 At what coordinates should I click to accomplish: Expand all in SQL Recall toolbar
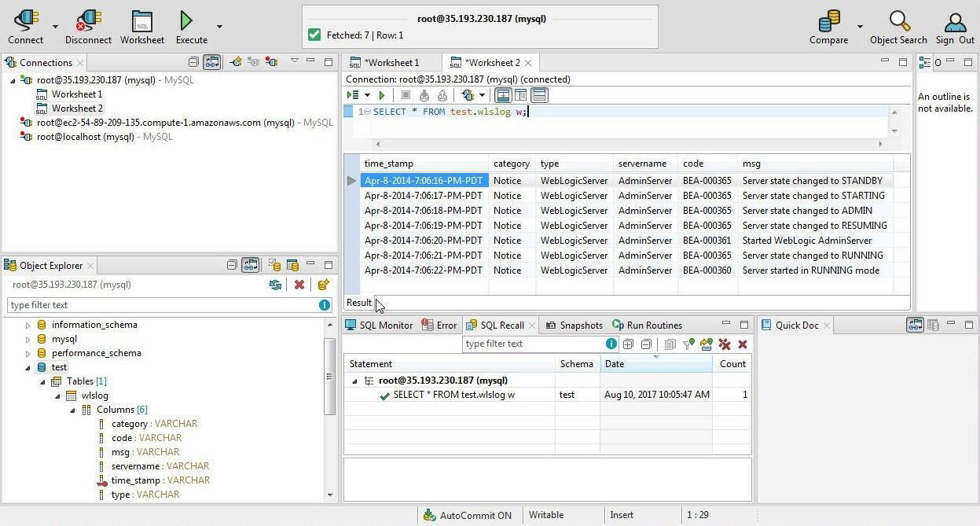click(628, 344)
